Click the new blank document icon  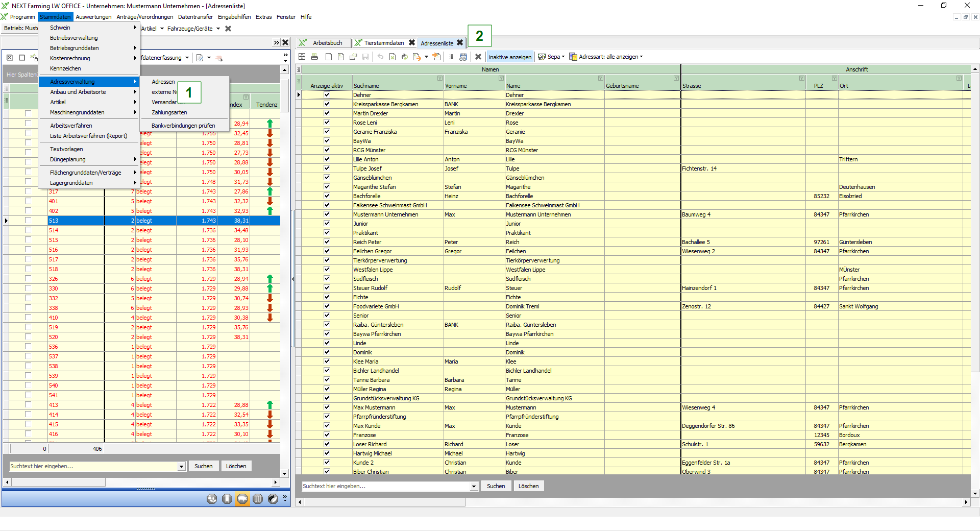click(329, 57)
